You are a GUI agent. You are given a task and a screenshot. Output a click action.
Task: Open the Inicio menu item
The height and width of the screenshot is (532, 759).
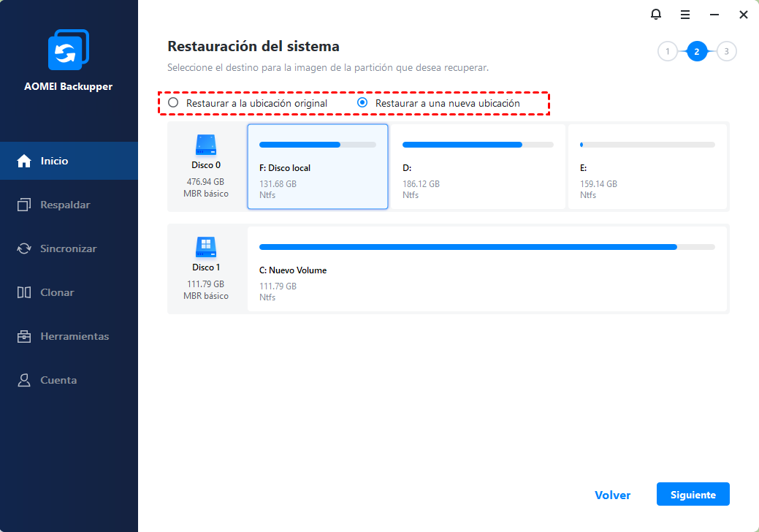pos(69,161)
